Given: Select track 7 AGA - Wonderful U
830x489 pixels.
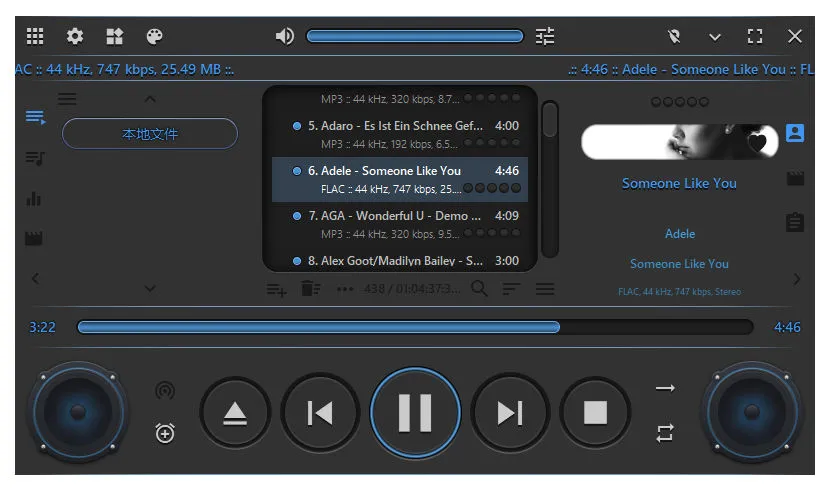Looking at the screenshot, I should (x=400, y=224).
